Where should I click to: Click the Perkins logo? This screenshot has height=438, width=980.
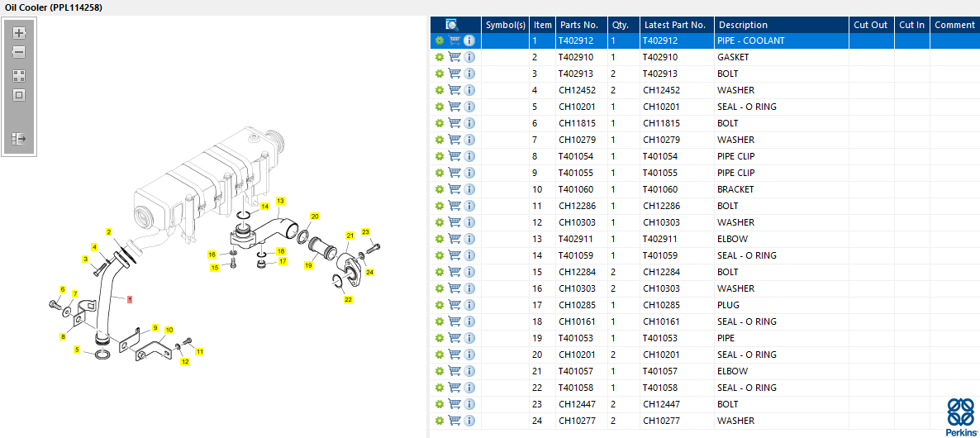click(962, 417)
